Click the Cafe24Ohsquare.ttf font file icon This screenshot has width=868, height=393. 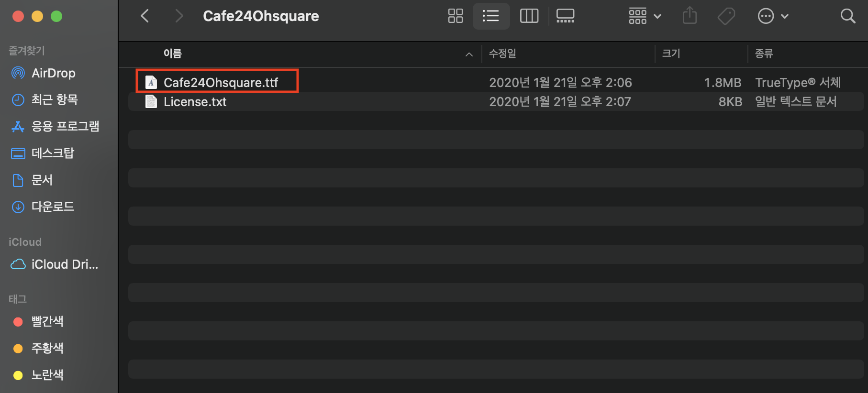click(x=151, y=82)
